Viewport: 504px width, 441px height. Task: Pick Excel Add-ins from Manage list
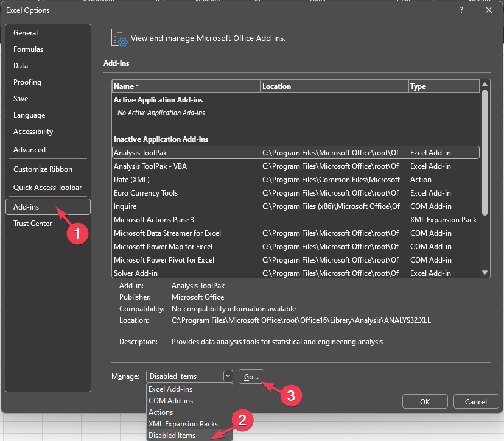pos(170,389)
